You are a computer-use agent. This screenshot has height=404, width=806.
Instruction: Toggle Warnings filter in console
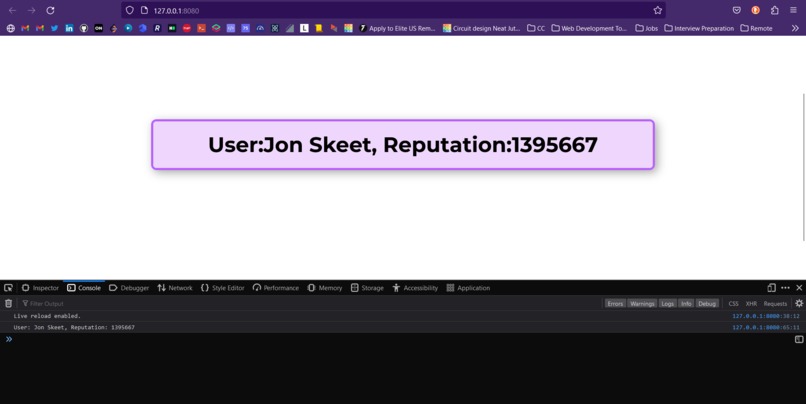pos(642,303)
